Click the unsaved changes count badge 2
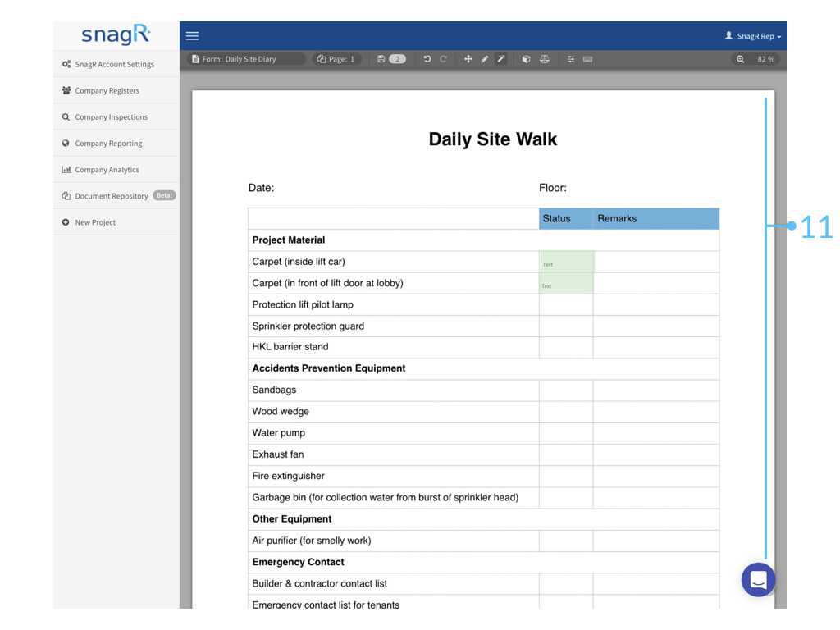Screen dimensions: 840x630 click(398, 59)
